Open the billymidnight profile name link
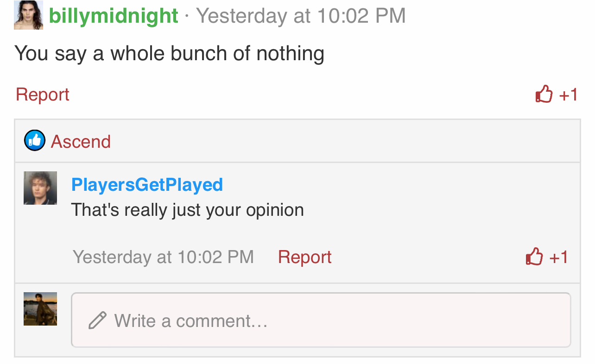The image size is (595, 364). click(114, 16)
